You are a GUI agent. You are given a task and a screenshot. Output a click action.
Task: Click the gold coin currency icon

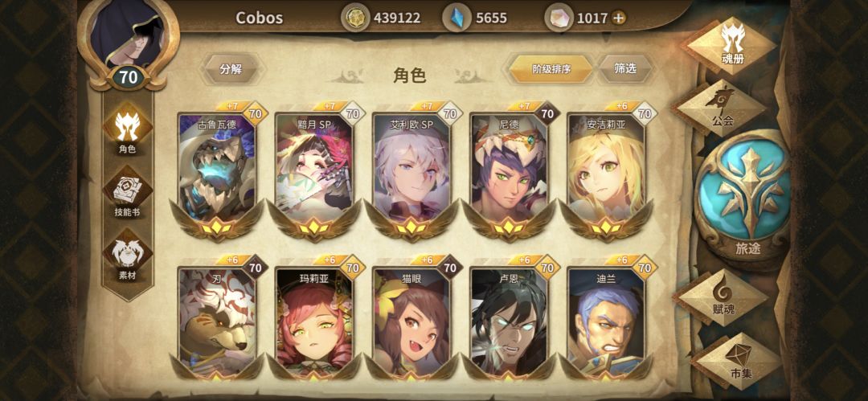click(x=355, y=18)
